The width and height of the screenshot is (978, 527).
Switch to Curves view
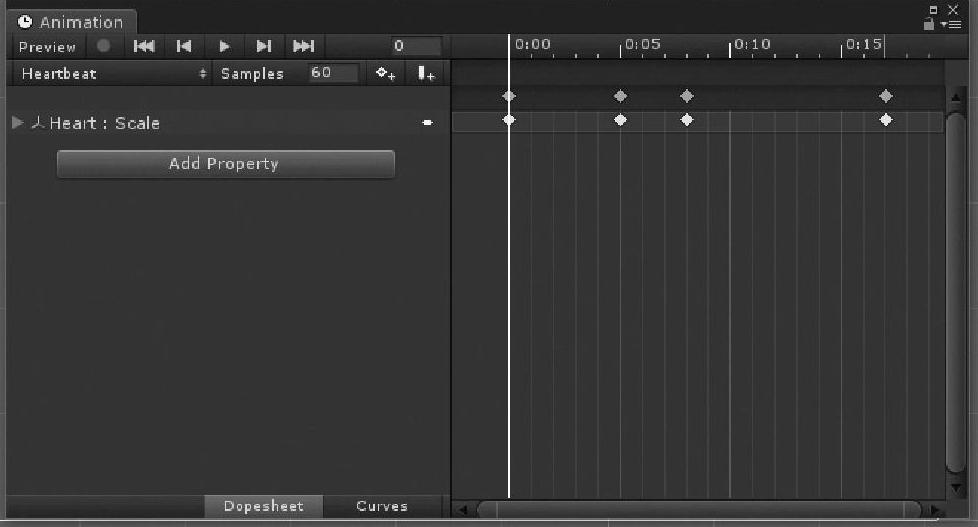pyautogui.click(x=382, y=506)
